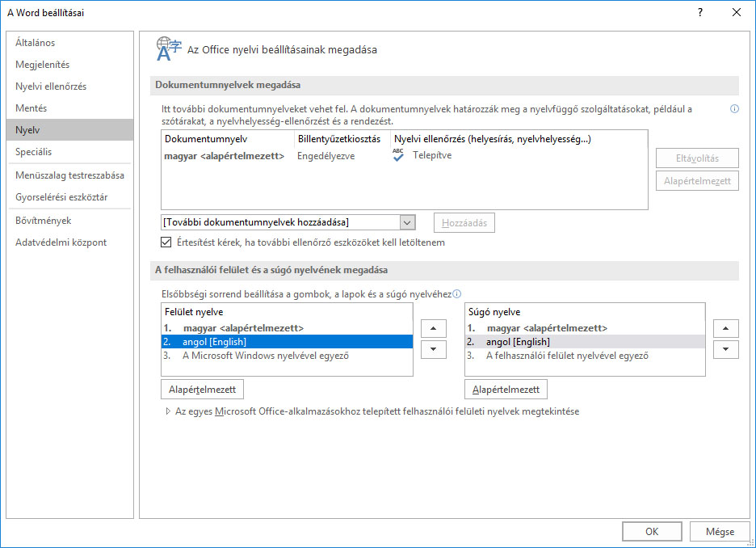The width and height of the screenshot is (756, 548).
Task: Click the Súgó nyelve list header
Action: coord(585,312)
